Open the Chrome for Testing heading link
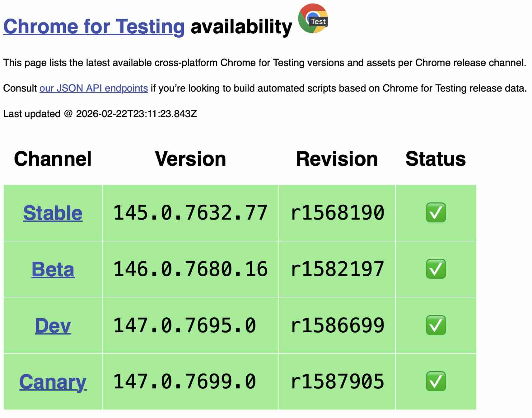 pyautogui.click(x=94, y=26)
